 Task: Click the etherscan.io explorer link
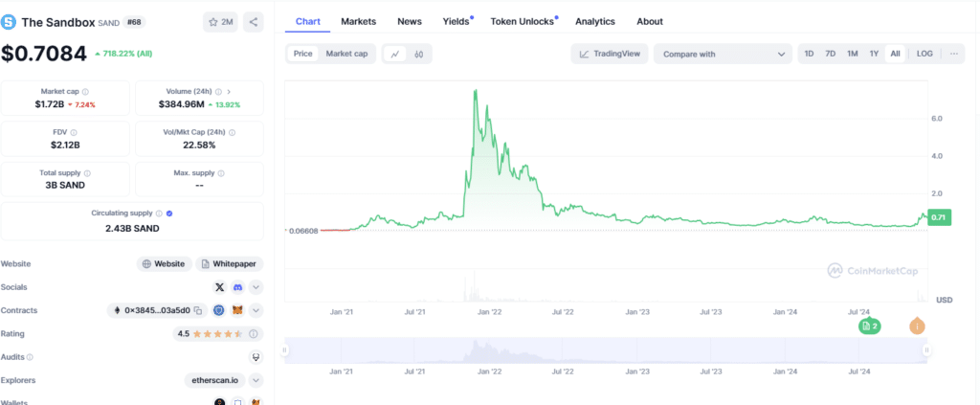(x=216, y=381)
